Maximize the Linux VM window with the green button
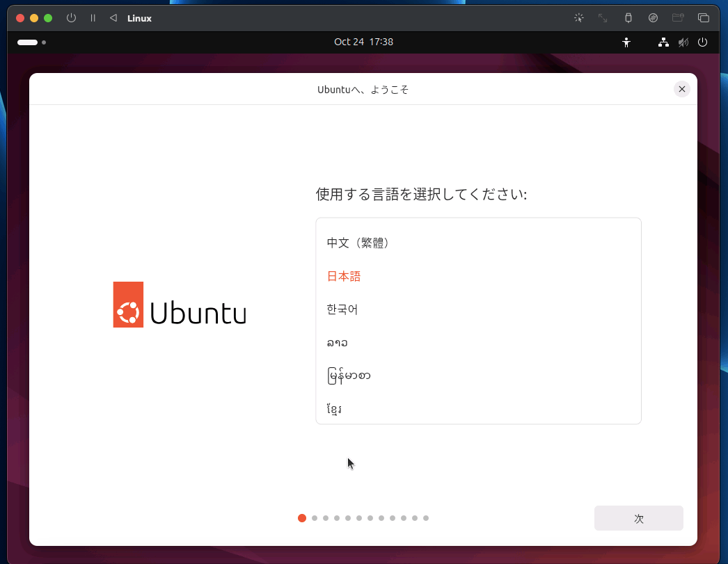 coord(48,18)
